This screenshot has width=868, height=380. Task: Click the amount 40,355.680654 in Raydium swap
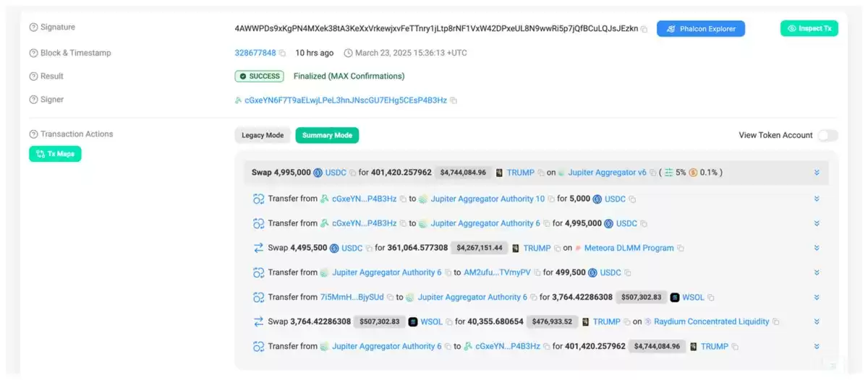[x=495, y=321]
